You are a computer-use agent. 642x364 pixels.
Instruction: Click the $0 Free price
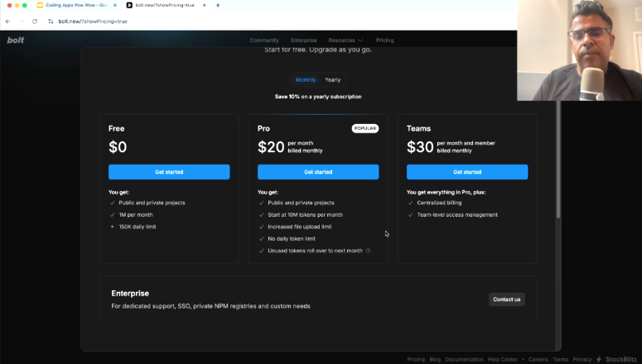pyautogui.click(x=118, y=146)
